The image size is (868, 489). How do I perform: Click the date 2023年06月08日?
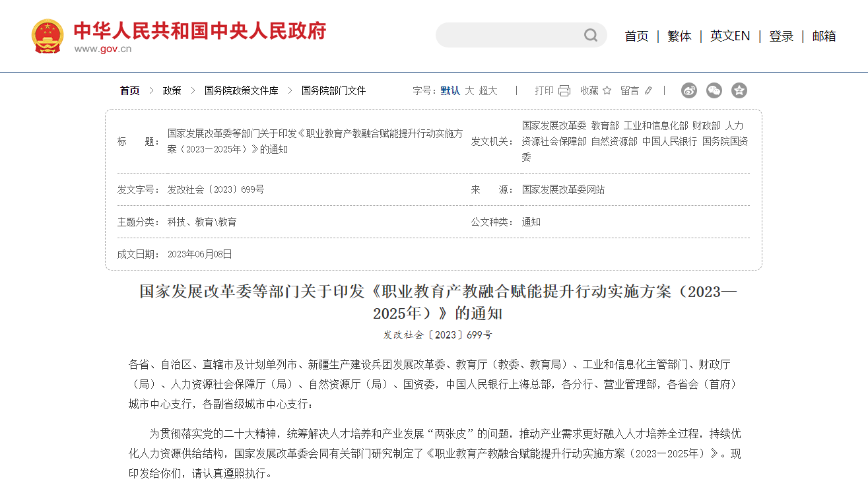pyautogui.click(x=200, y=254)
